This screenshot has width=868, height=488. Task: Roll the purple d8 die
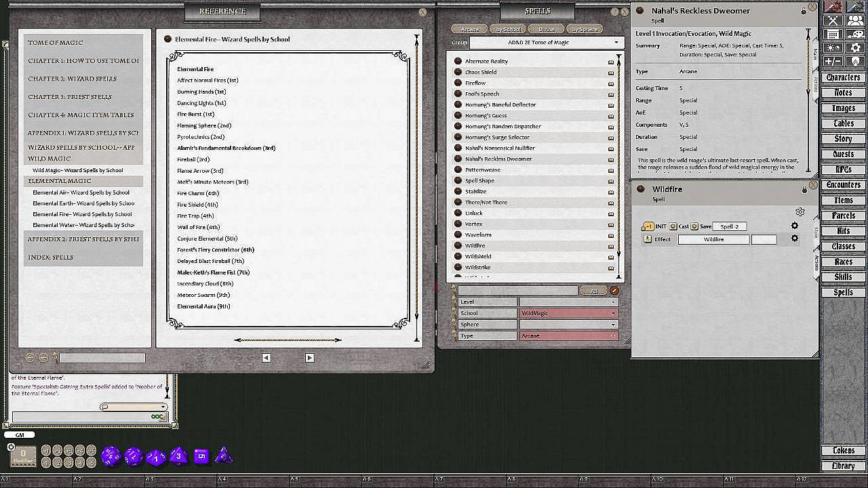[x=178, y=455]
